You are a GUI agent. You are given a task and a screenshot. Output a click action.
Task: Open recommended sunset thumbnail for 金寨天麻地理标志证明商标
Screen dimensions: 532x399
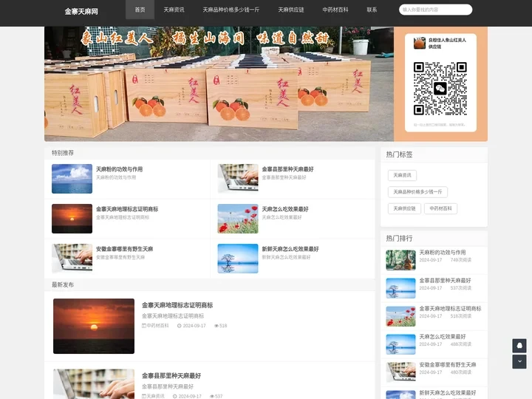tap(72, 219)
